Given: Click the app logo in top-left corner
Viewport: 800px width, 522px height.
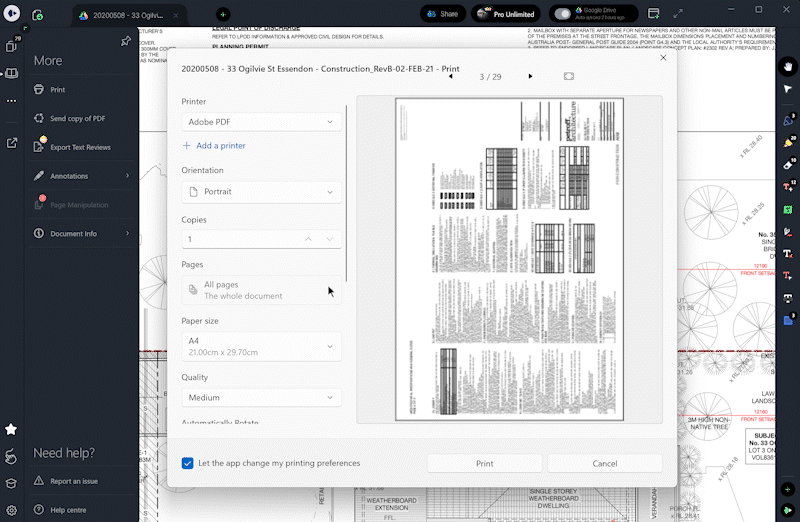Looking at the screenshot, I should pyautogui.click(x=12, y=13).
